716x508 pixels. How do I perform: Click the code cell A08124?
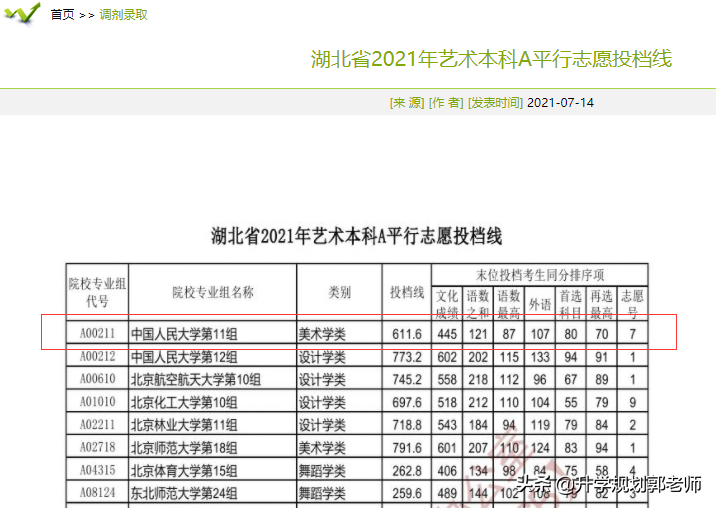pyautogui.click(x=97, y=493)
